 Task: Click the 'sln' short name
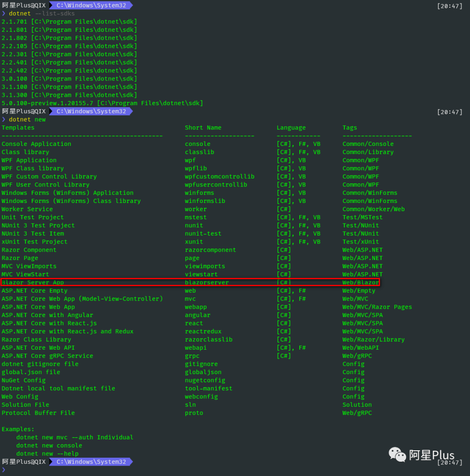[190, 405]
